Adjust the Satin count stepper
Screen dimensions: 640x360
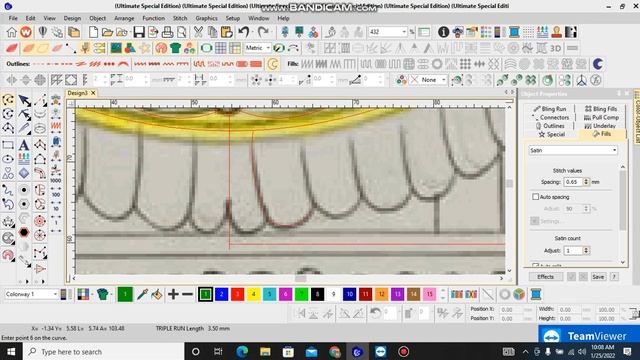[x=586, y=250]
